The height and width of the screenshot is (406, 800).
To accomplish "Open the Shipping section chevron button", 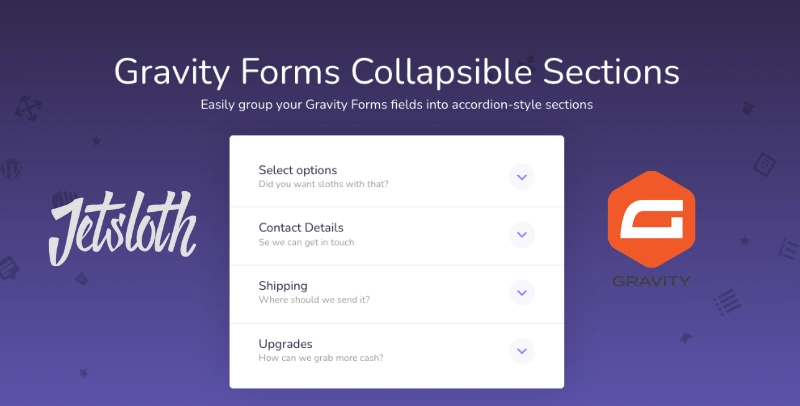I will (521, 293).
